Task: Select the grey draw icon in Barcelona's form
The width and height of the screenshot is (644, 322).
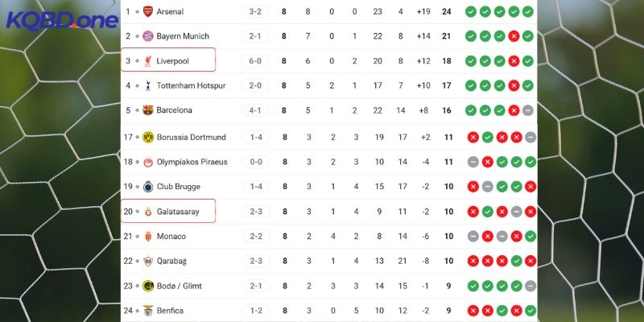Action: coord(527,109)
